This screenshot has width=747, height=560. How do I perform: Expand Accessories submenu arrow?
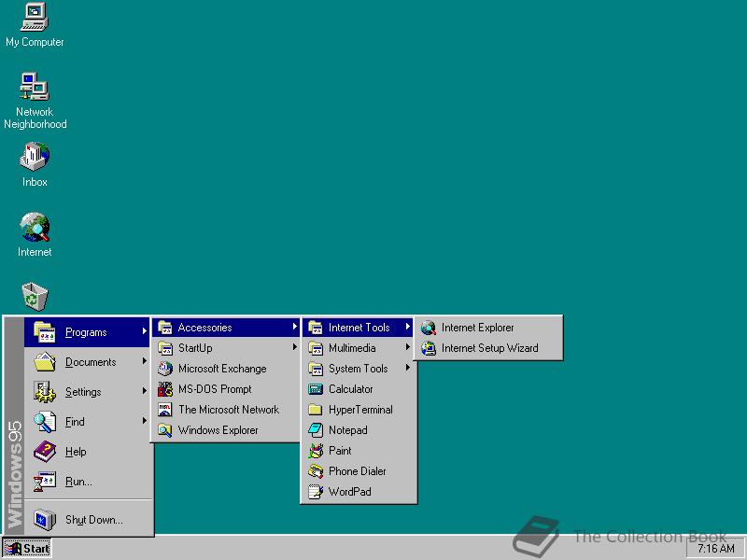pos(294,327)
